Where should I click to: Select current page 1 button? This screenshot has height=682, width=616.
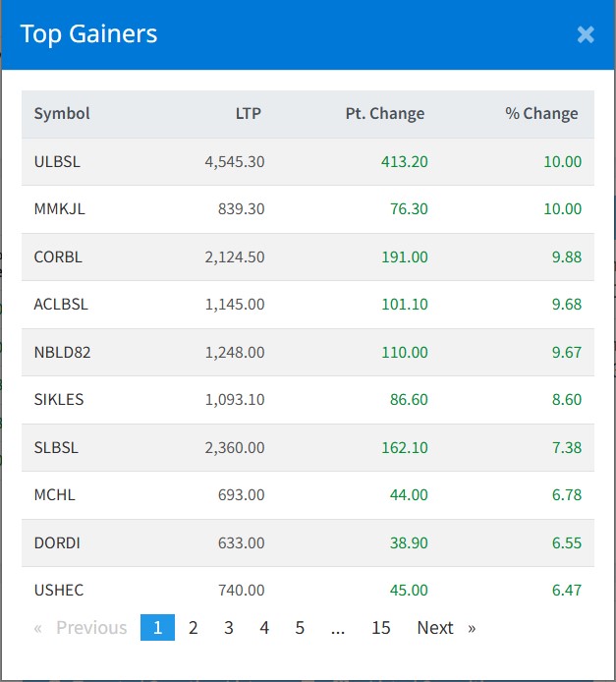[157, 628]
